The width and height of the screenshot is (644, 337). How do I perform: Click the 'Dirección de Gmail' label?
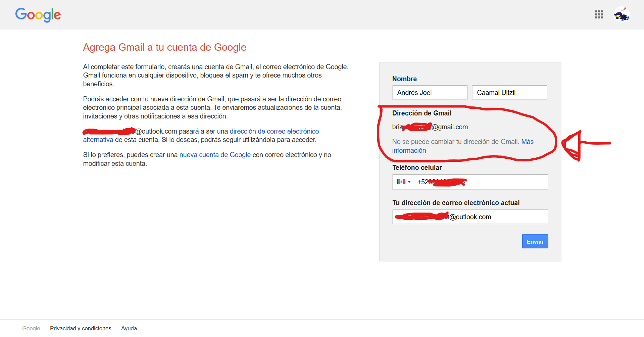coord(422,113)
